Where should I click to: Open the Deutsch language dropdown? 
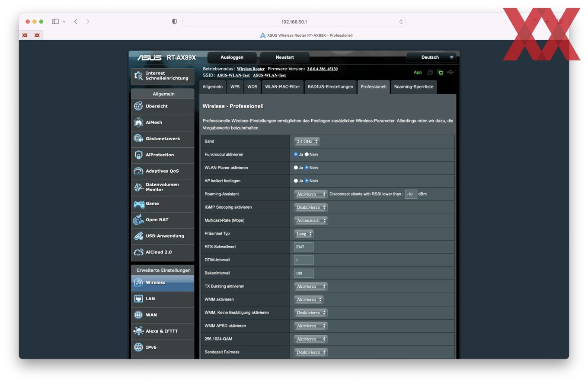click(x=431, y=57)
